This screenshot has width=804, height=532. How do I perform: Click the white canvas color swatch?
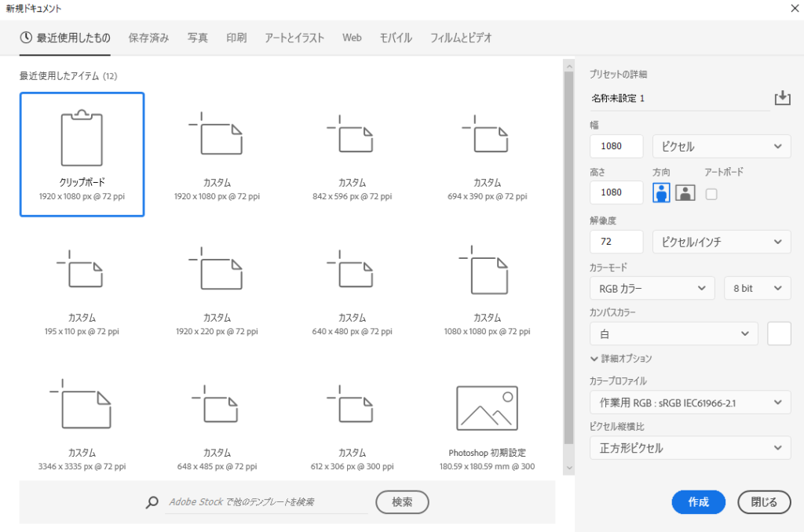tap(779, 333)
